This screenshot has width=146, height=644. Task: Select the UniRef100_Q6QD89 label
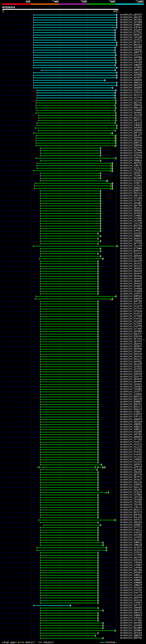131,88
